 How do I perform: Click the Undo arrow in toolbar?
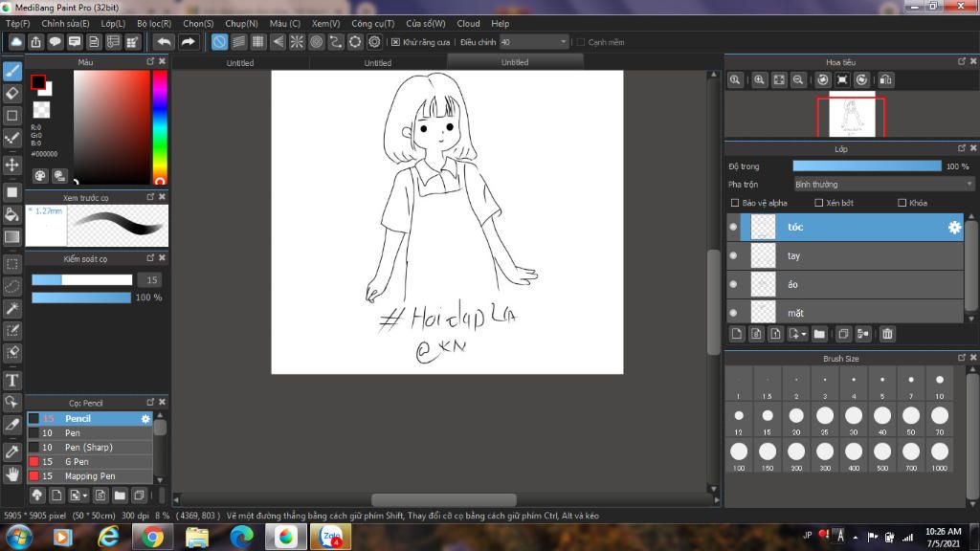[164, 42]
